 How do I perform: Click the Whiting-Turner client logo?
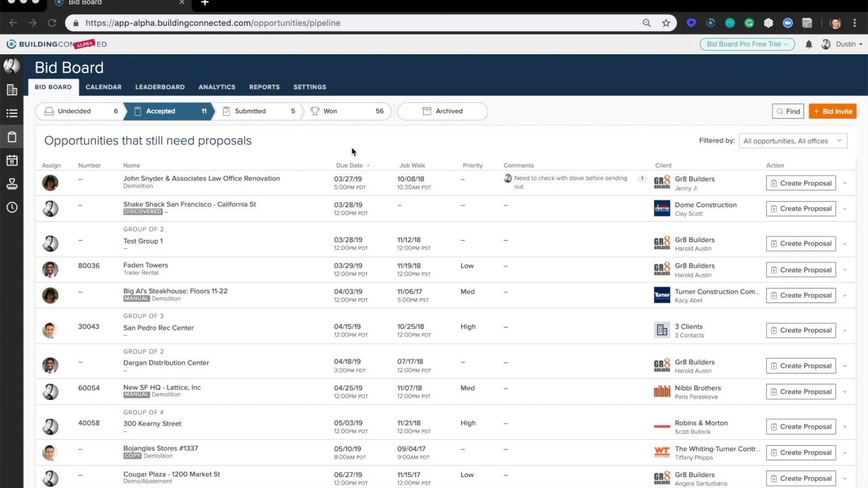662,452
